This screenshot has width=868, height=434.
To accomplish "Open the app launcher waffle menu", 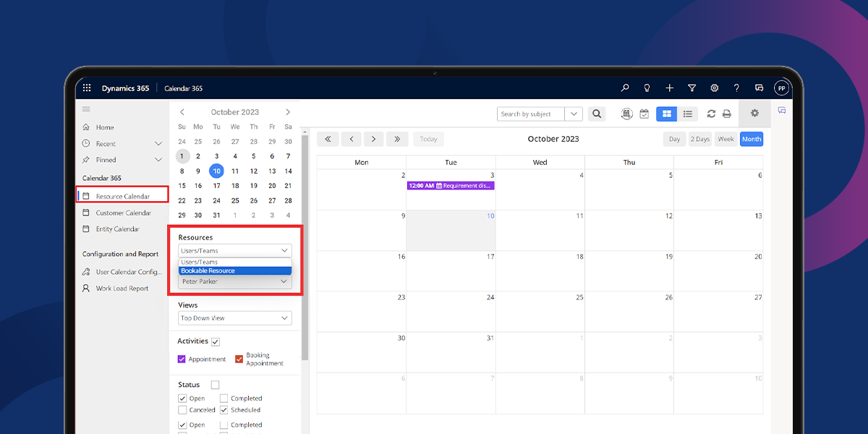I will point(87,88).
